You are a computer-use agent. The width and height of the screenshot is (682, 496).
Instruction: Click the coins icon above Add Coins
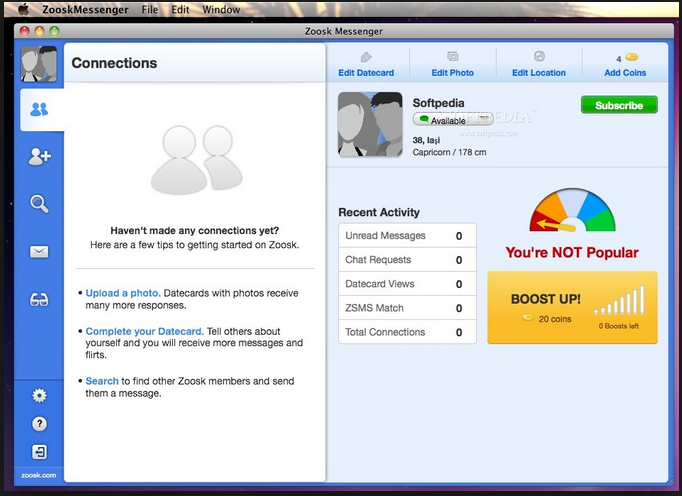coord(632,57)
